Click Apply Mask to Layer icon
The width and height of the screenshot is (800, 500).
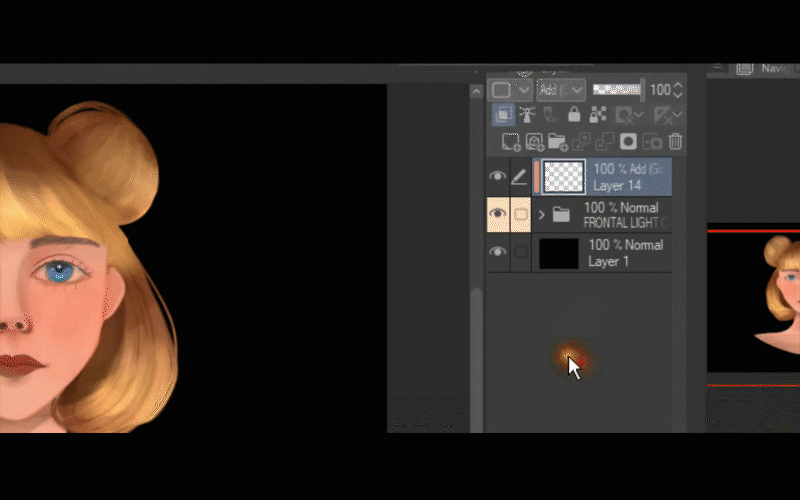(x=652, y=142)
